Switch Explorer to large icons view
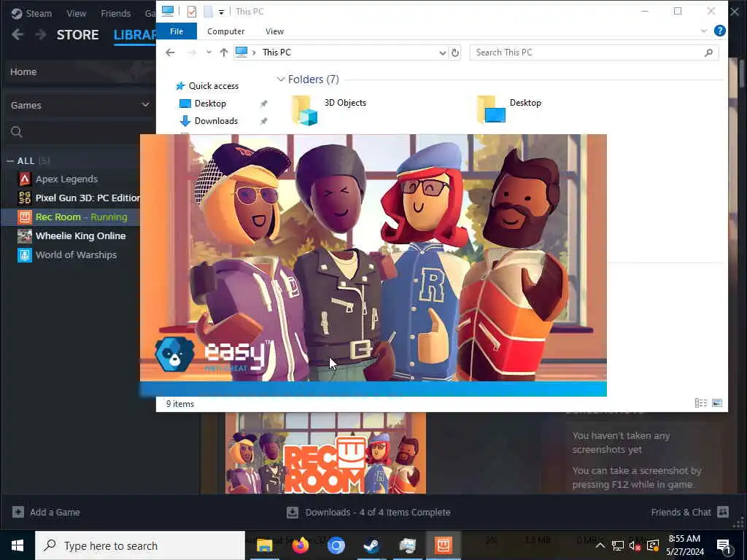The width and height of the screenshot is (747, 560). (x=717, y=403)
